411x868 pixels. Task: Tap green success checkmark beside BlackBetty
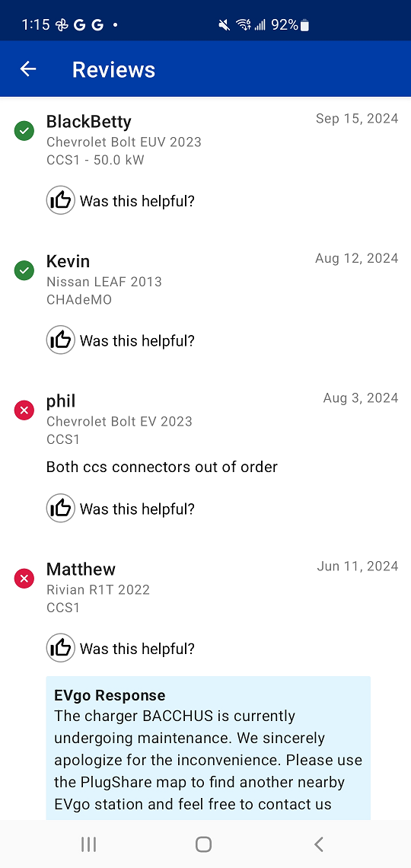[24, 131]
